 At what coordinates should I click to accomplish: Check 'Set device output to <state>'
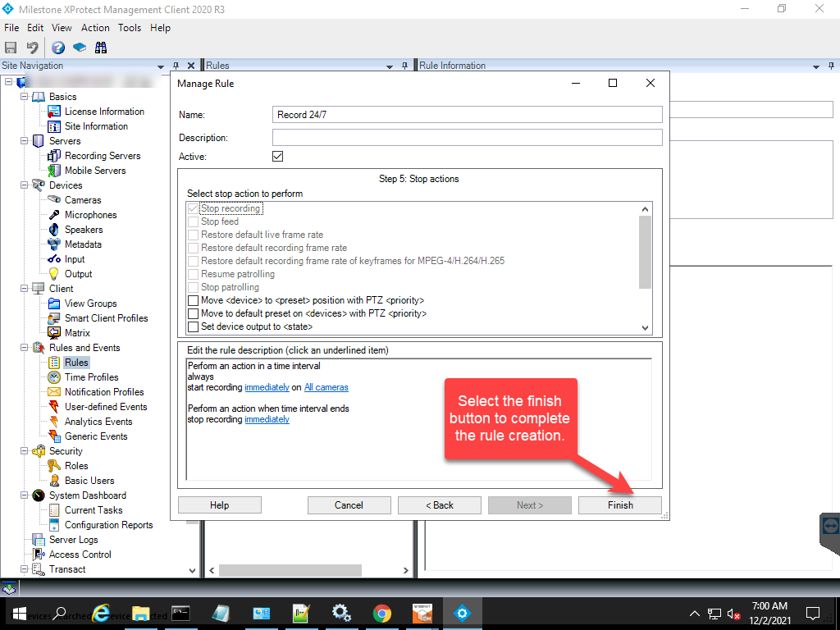[x=193, y=327]
